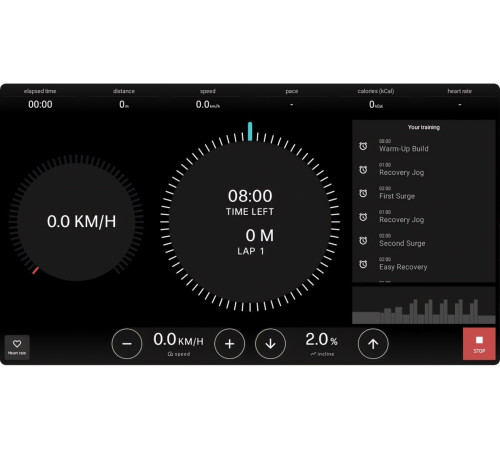Hit the red STOP button

[x=479, y=344]
